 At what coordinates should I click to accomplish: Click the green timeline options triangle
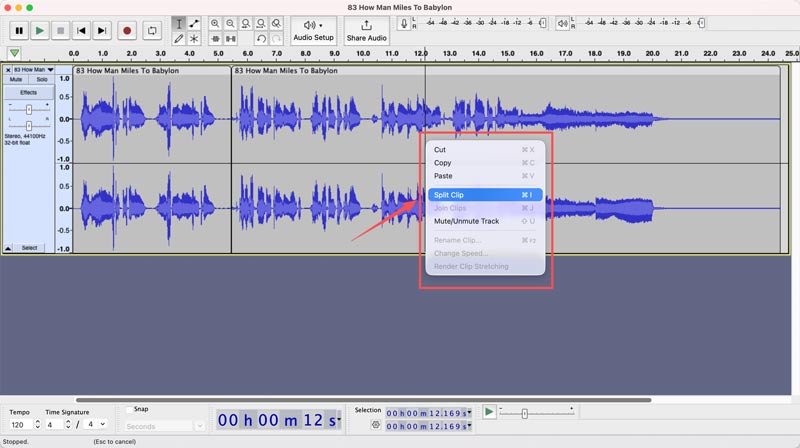coord(14,53)
